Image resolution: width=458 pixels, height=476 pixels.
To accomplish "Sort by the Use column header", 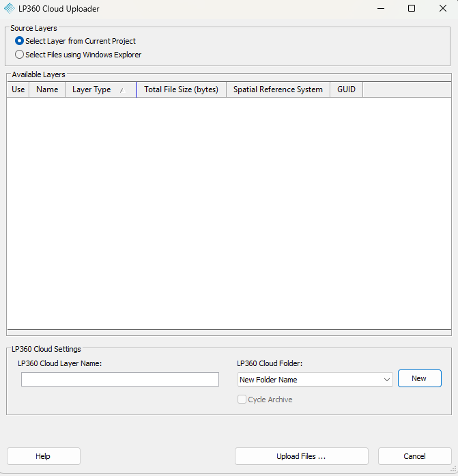I will (x=18, y=89).
